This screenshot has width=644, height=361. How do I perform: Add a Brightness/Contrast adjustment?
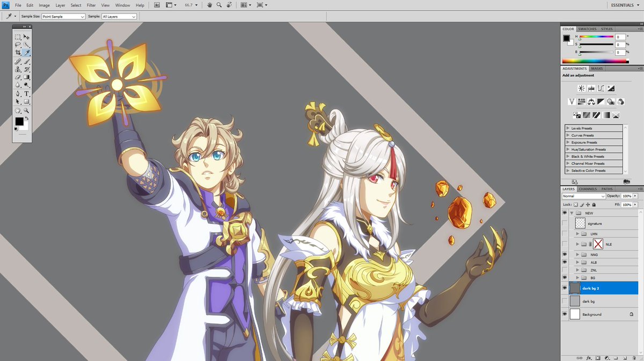pyautogui.click(x=581, y=88)
